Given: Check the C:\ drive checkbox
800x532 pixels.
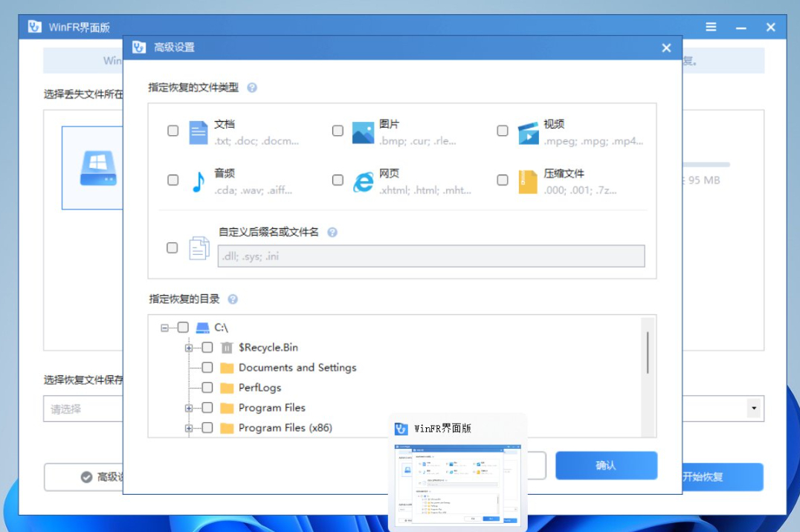Looking at the screenshot, I should pyautogui.click(x=183, y=328).
